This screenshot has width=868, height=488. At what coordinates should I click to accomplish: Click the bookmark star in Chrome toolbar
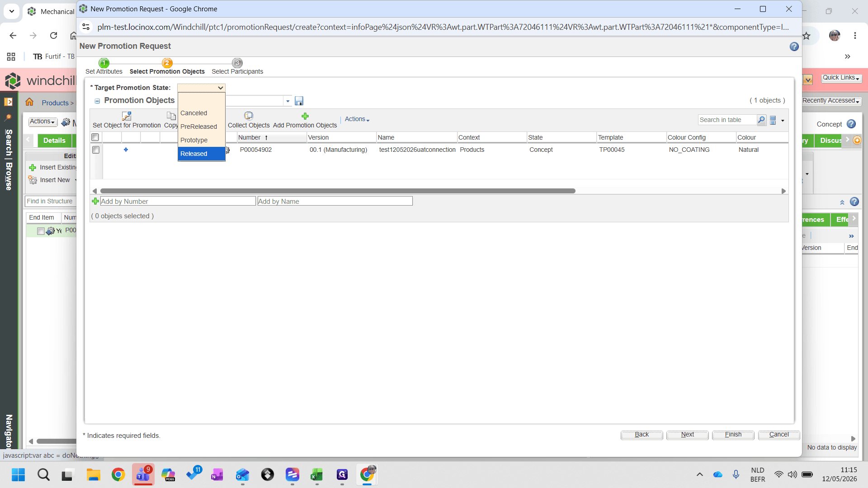[x=807, y=35]
